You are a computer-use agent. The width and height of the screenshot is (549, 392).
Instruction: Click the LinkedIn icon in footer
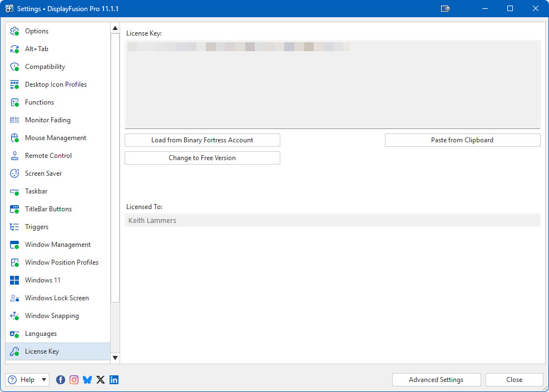(114, 380)
